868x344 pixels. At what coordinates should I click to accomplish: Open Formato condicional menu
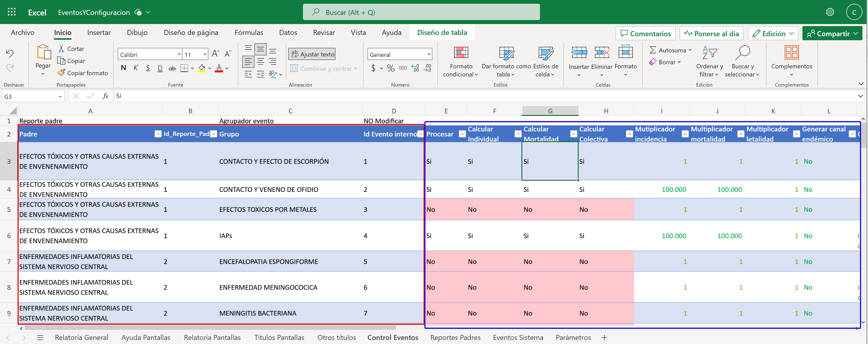461,62
